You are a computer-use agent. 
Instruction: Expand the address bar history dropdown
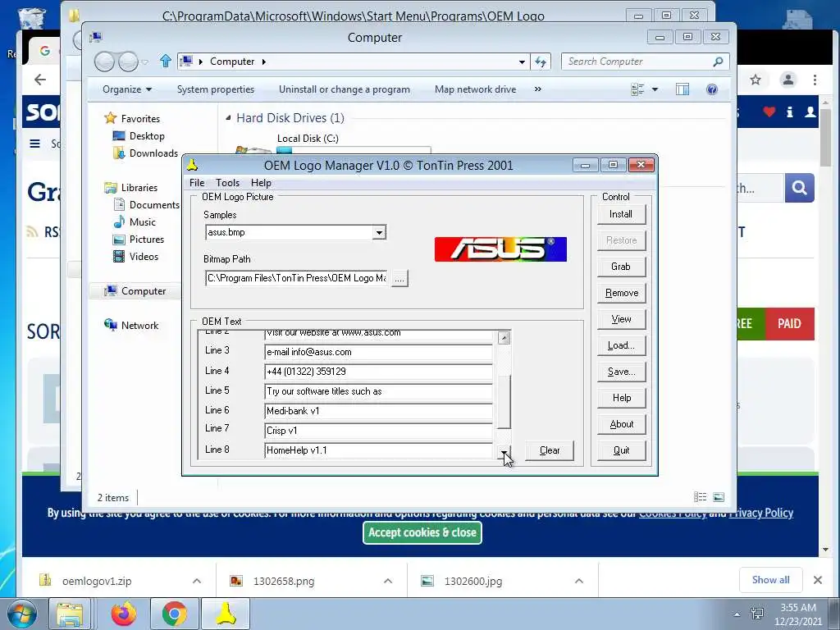point(522,62)
